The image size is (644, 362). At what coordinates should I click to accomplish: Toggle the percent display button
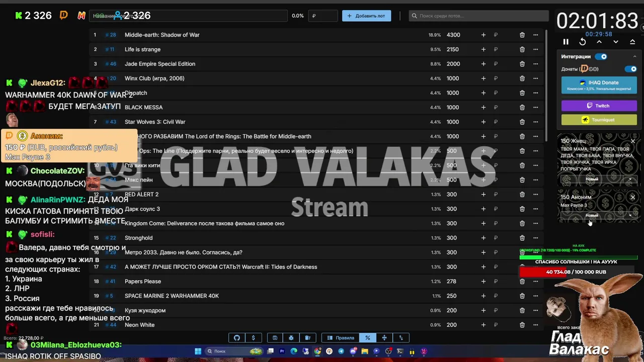click(368, 338)
